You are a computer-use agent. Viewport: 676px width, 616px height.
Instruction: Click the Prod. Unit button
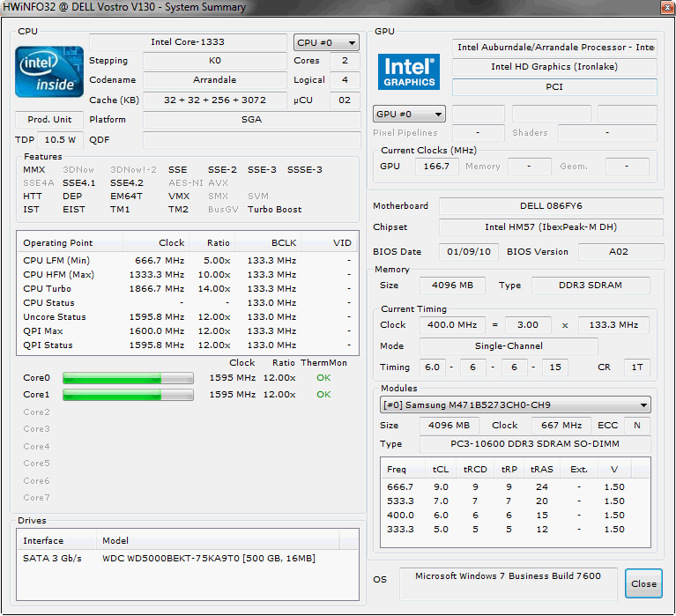49,119
